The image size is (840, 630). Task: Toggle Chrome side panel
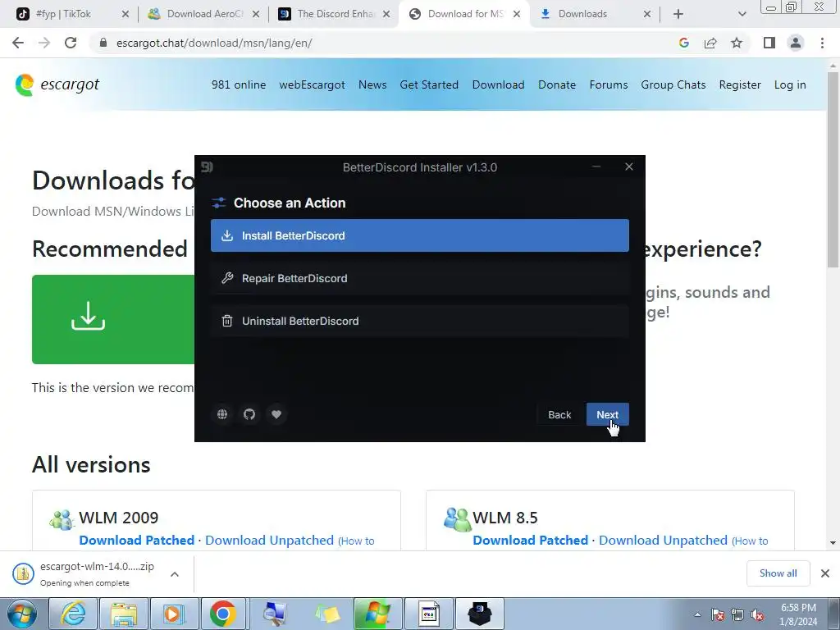(769, 43)
